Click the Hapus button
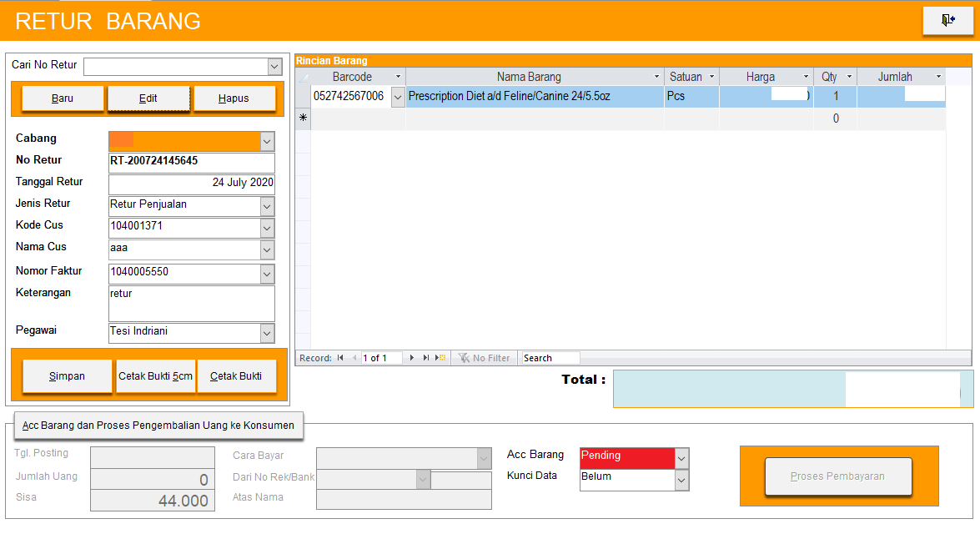The image size is (980, 534). [x=234, y=98]
